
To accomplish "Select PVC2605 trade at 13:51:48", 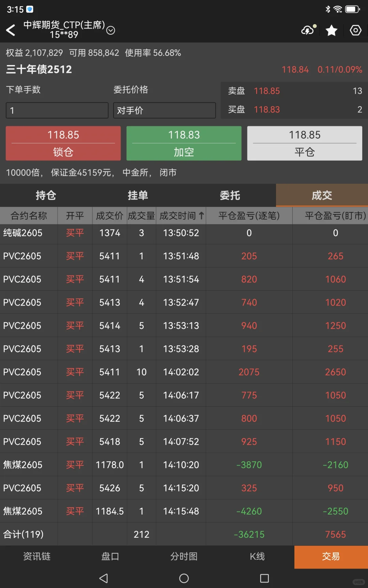I will (x=184, y=256).
